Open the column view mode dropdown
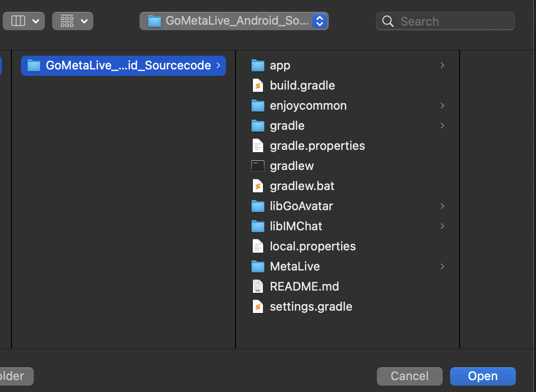This screenshot has height=392, width=536. tap(24, 21)
